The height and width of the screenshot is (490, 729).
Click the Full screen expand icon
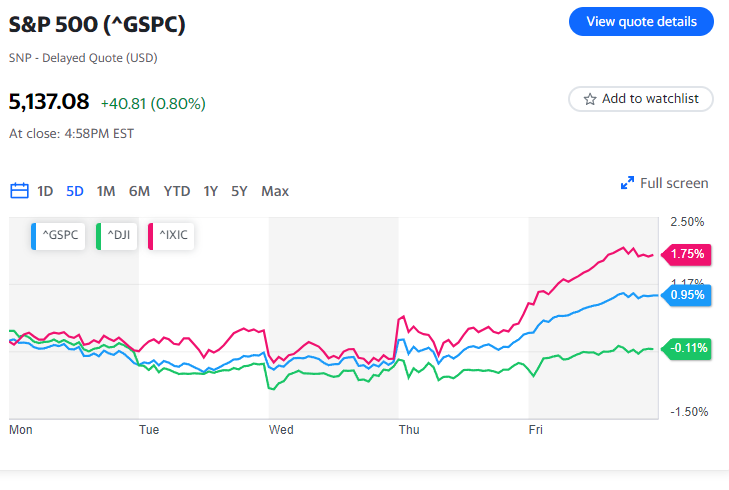click(627, 183)
